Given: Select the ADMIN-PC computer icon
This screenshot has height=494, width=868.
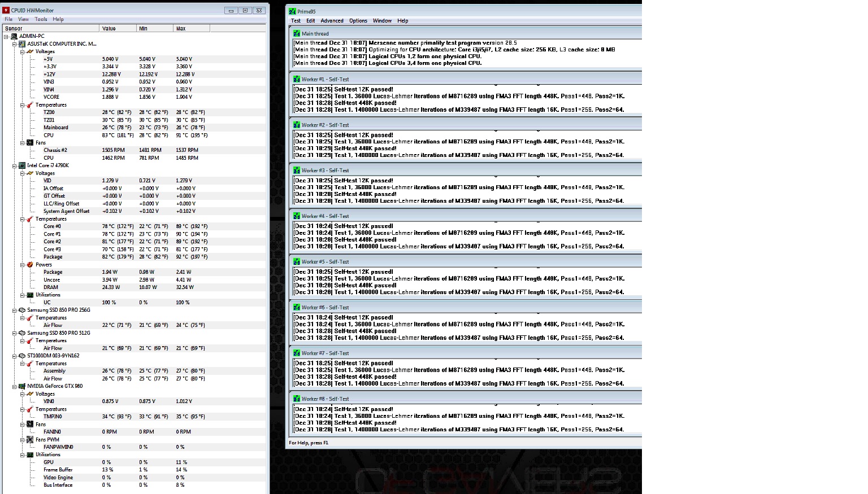Looking at the screenshot, I should pos(14,36).
